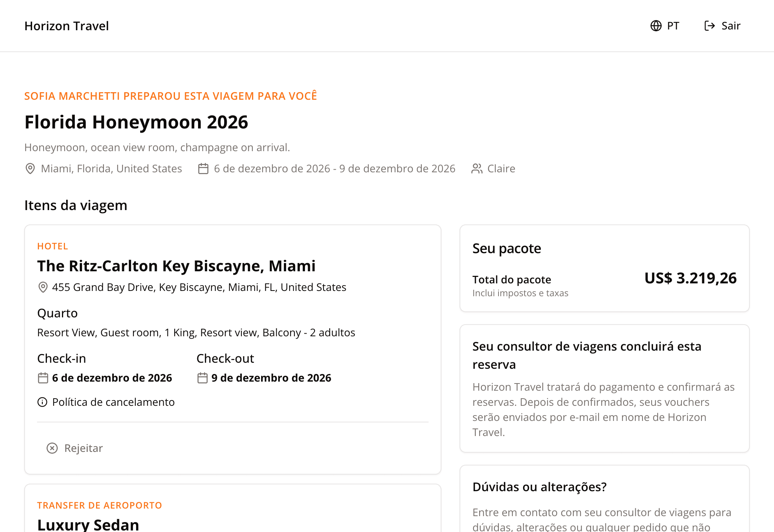This screenshot has width=774, height=532.
Task: Go to Horizon Travel home logo
Action: click(67, 26)
